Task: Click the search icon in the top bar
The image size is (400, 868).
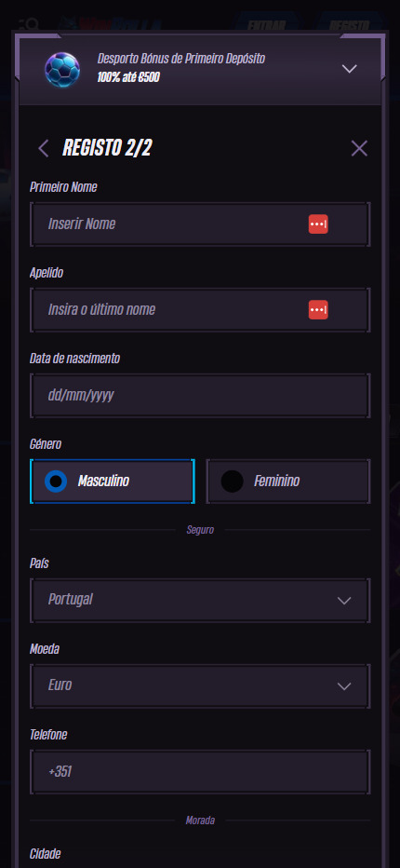Action: [28, 25]
